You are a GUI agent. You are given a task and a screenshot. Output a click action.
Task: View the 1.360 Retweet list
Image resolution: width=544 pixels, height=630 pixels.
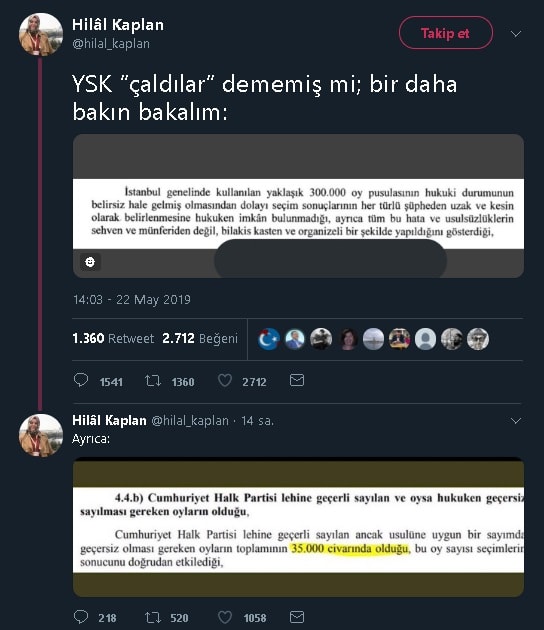pos(113,338)
